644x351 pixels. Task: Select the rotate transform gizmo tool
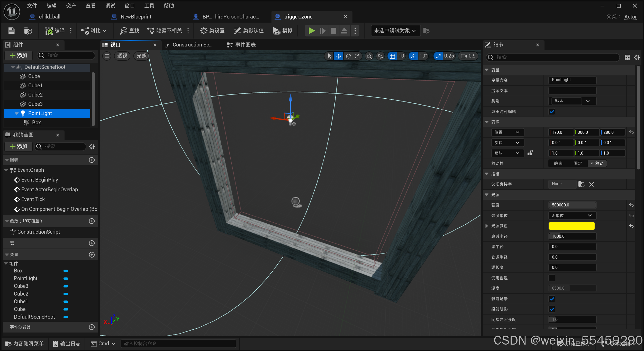pos(348,56)
